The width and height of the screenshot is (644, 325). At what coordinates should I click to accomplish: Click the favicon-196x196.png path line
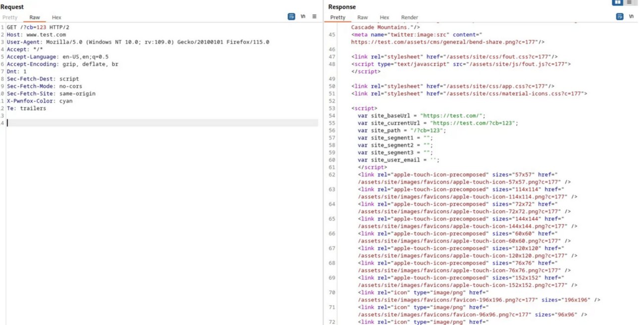pyautogui.click(x=479, y=300)
